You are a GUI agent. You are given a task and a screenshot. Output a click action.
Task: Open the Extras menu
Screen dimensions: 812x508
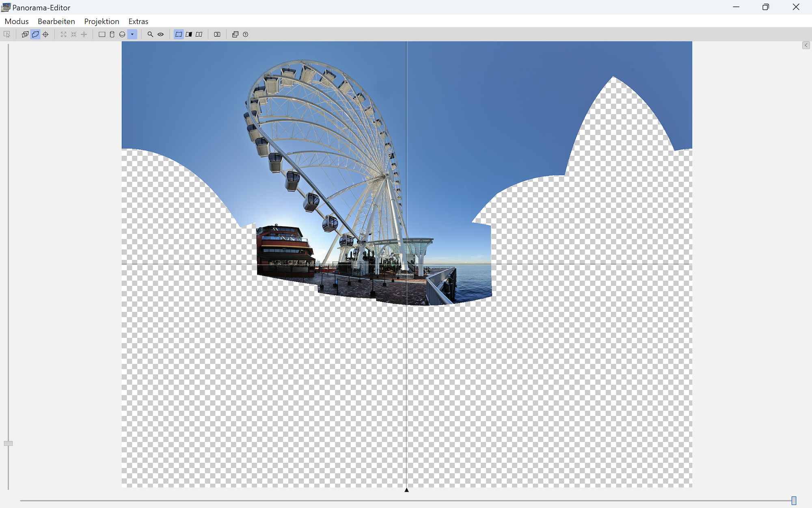point(138,22)
